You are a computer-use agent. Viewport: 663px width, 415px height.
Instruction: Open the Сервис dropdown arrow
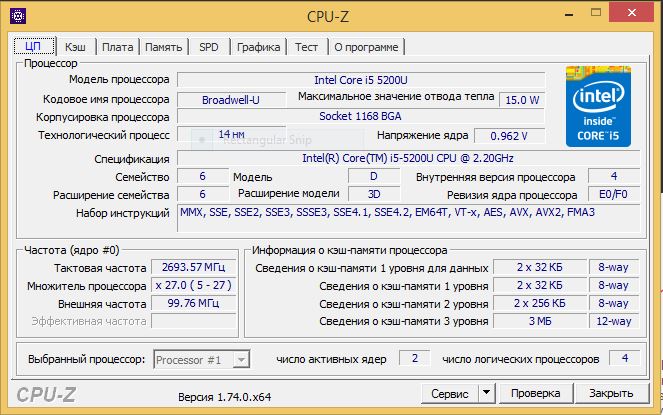(487, 393)
